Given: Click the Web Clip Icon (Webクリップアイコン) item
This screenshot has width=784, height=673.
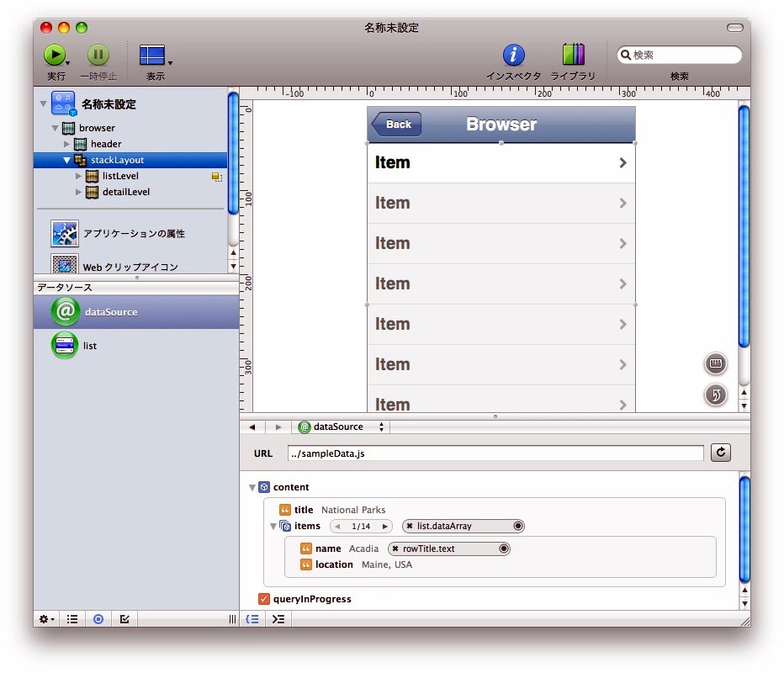Looking at the screenshot, I should pos(65,266).
